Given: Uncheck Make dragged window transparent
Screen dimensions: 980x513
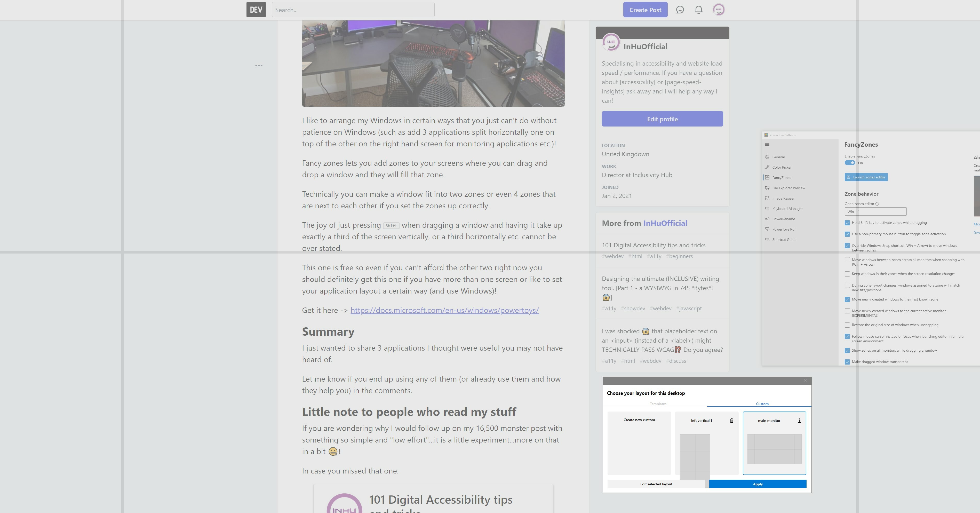Looking at the screenshot, I should pyautogui.click(x=847, y=362).
